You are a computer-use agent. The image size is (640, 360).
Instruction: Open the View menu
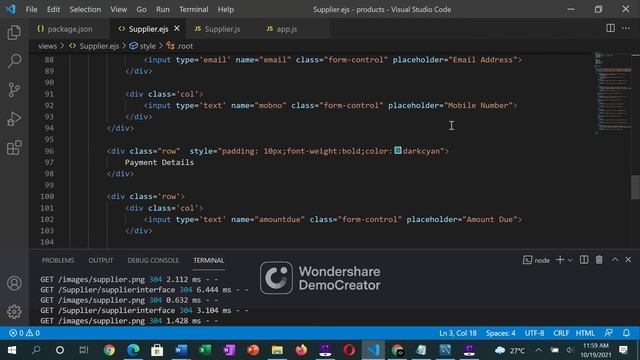tap(118, 9)
